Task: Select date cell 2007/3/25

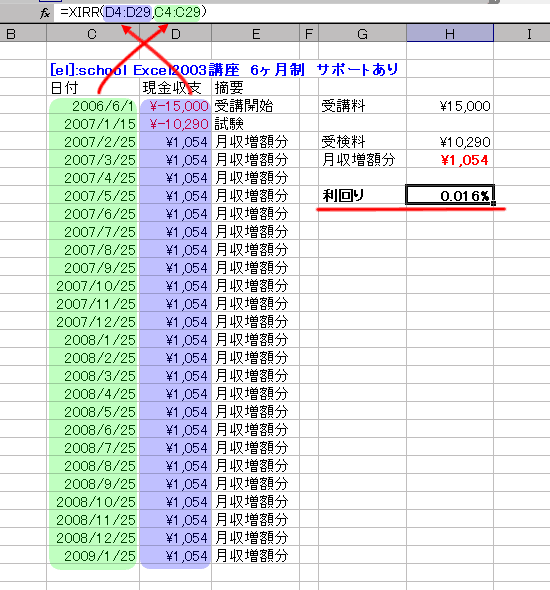Action: click(93, 160)
